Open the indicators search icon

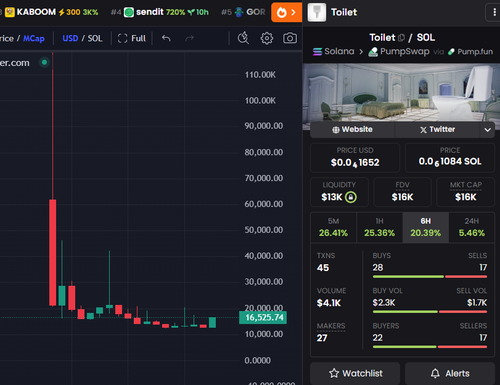[x=243, y=38]
